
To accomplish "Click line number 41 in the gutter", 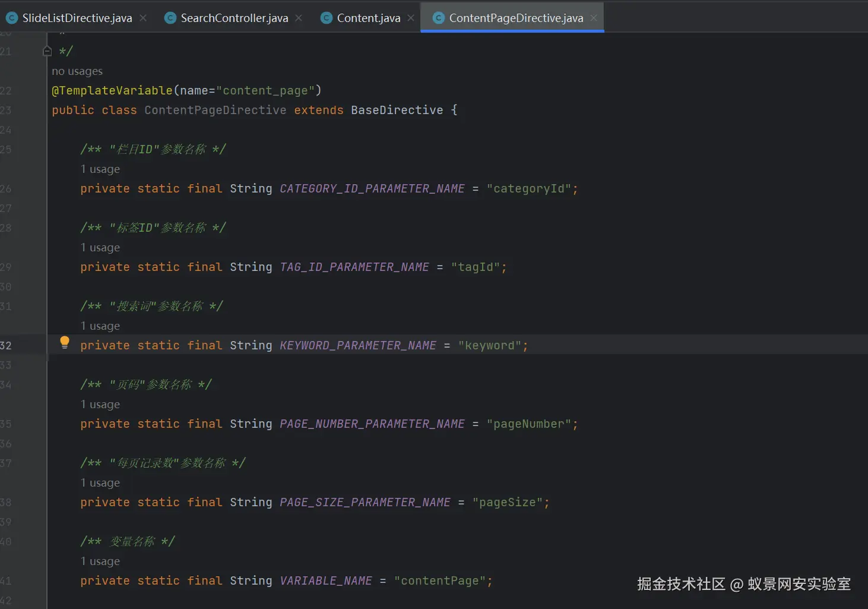I will 6,580.
